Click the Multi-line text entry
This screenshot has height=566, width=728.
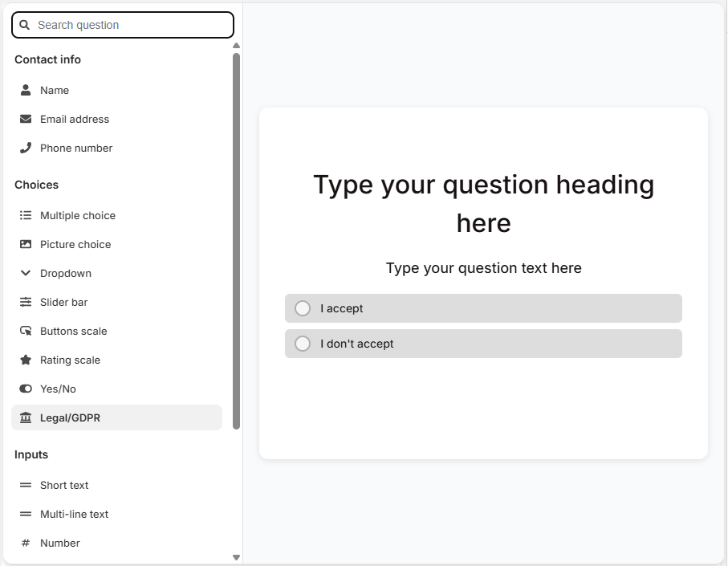[x=75, y=514]
